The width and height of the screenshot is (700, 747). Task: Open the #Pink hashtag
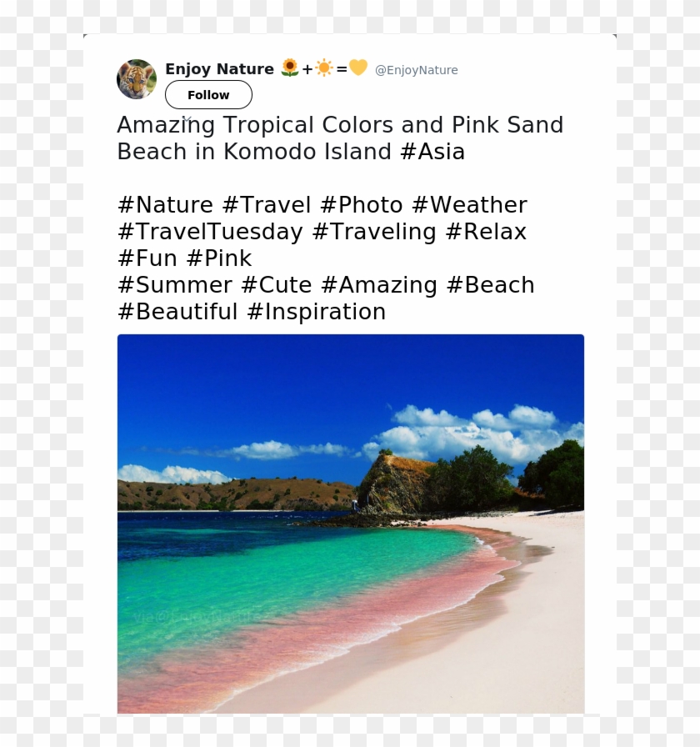222,258
